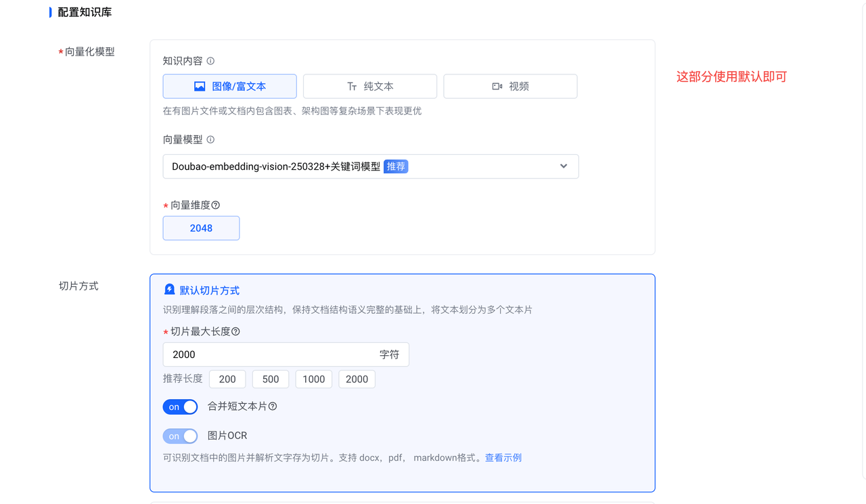Click the 切片最大长度 input field
The image size is (866, 504).
tap(271, 354)
